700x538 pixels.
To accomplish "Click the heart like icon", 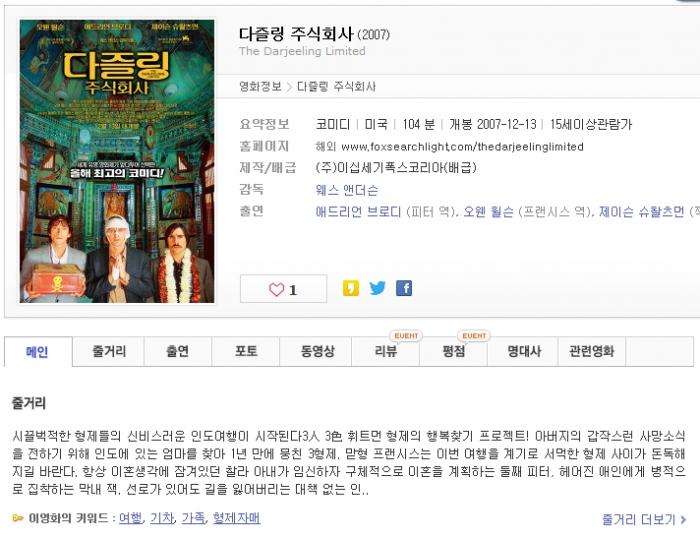I will point(276,289).
